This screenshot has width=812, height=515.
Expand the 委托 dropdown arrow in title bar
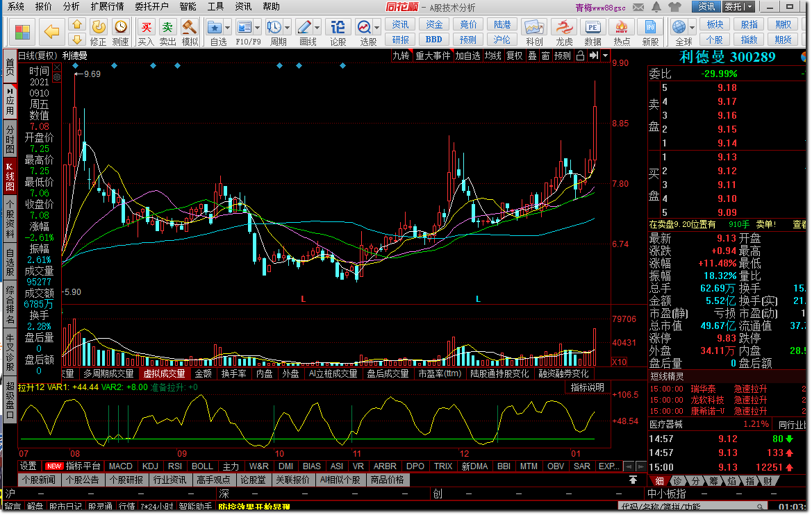pos(749,7)
